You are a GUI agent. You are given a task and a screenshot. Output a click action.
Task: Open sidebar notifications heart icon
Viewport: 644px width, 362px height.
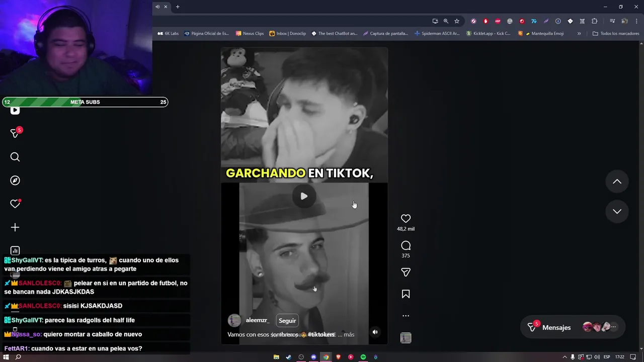pos(15,204)
